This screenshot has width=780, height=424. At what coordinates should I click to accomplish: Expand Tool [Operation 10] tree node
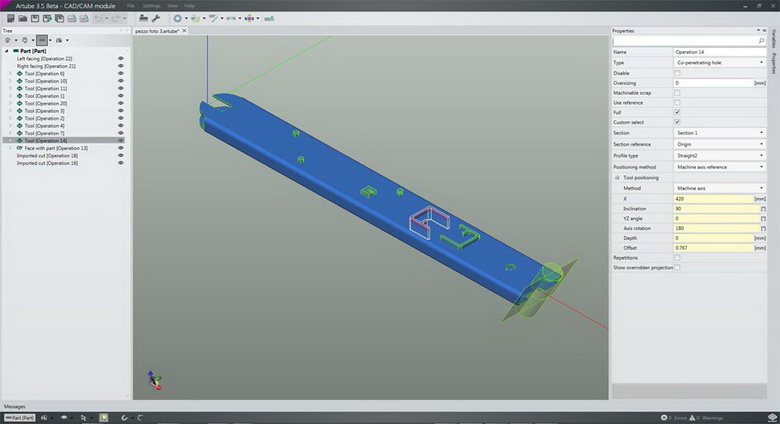click(x=11, y=81)
